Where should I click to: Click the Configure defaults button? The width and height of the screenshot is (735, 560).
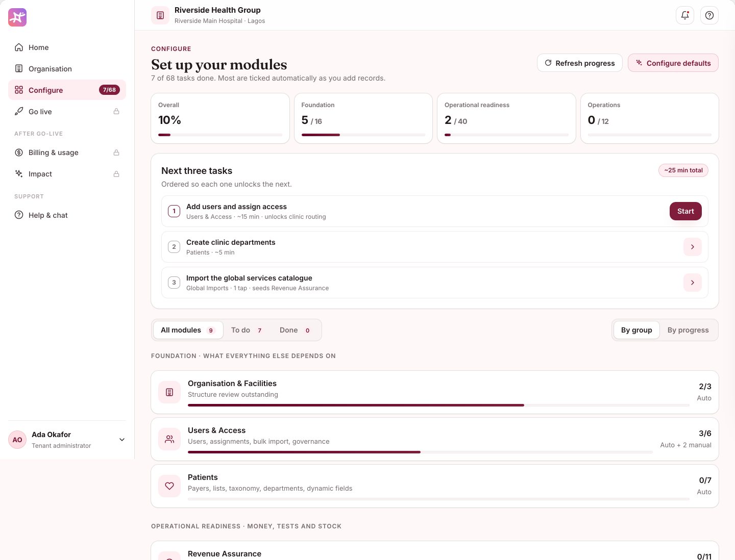[x=673, y=63]
